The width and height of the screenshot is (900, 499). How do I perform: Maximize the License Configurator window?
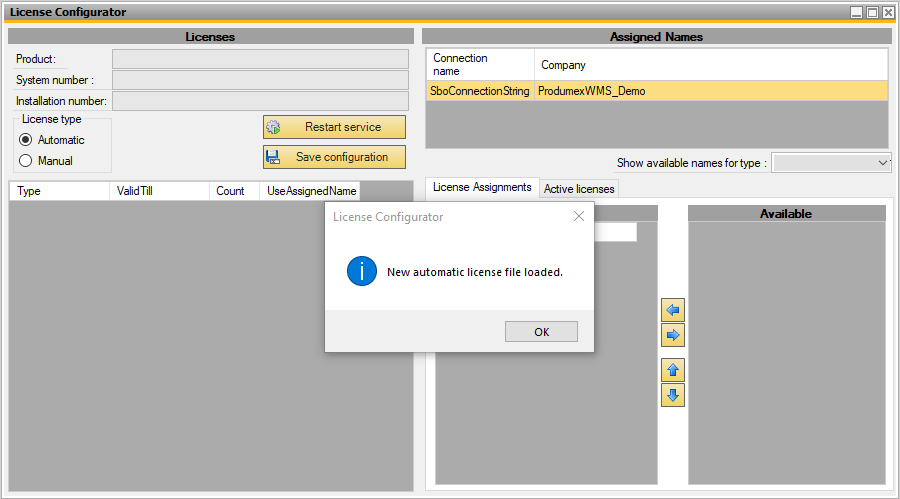coord(872,12)
